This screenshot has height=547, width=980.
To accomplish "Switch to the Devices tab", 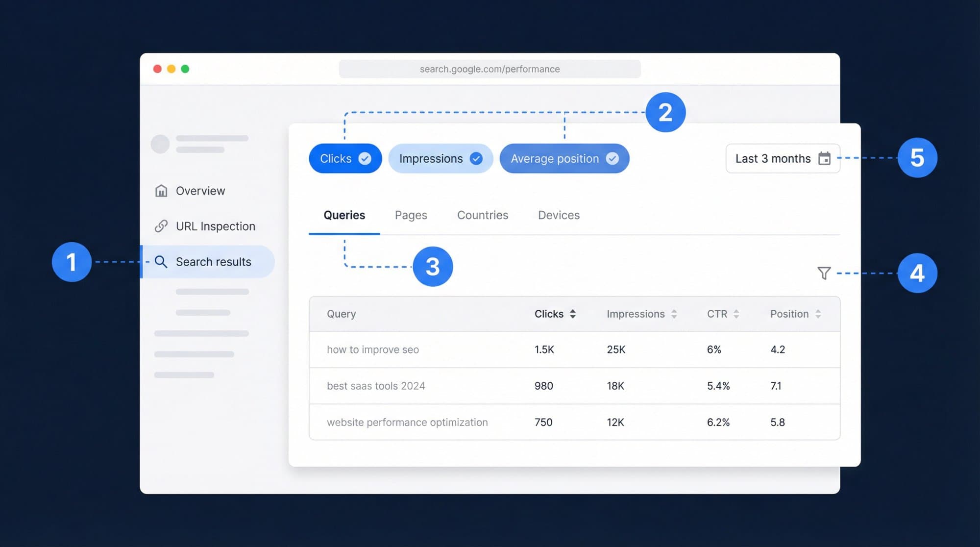I will pyautogui.click(x=559, y=215).
